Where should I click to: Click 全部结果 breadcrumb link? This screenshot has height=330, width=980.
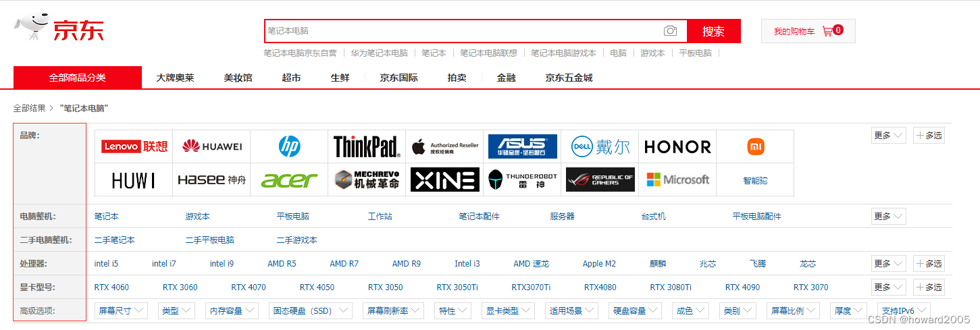(29, 108)
